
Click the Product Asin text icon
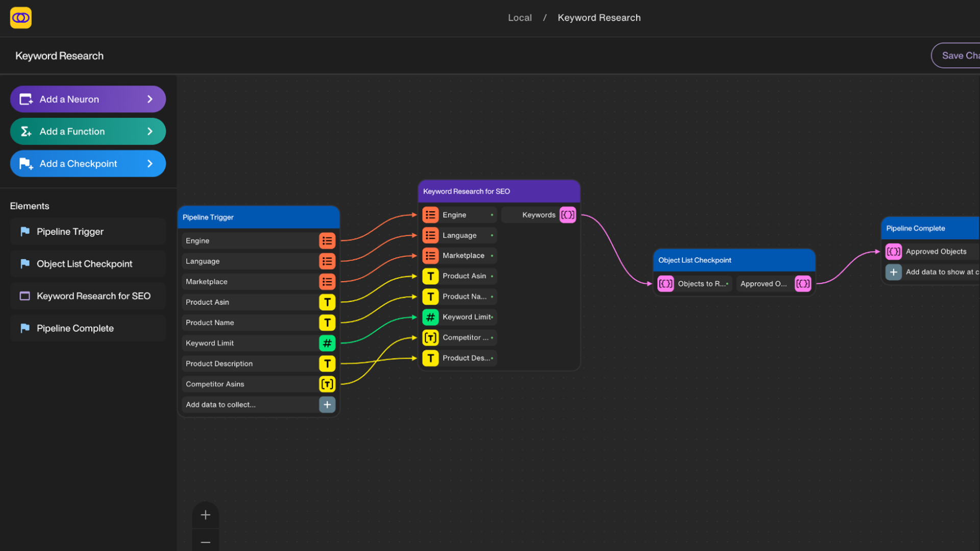(x=327, y=302)
